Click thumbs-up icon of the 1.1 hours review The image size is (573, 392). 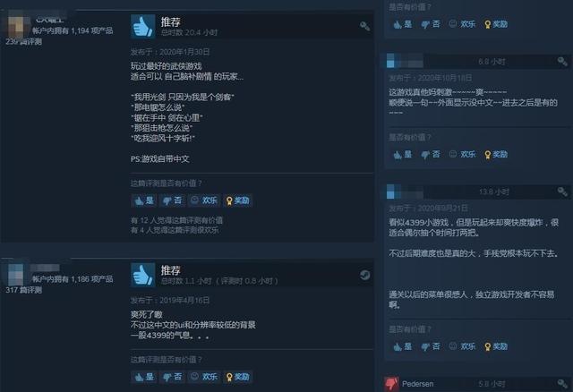coord(143,275)
